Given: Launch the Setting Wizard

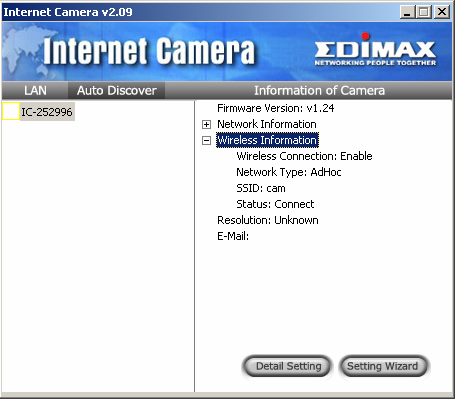Looking at the screenshot, I should (383, 366).
